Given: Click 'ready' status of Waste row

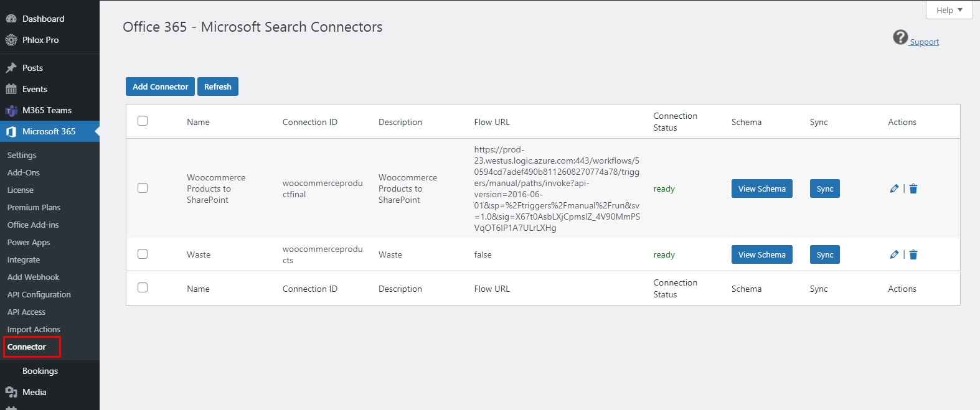Looking at the screenshot, I should (x=664, y=255).
